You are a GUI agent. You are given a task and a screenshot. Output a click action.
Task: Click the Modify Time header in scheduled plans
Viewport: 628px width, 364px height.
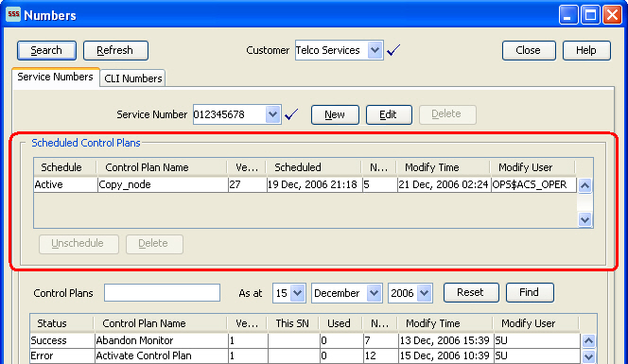(x=443, y=167)
